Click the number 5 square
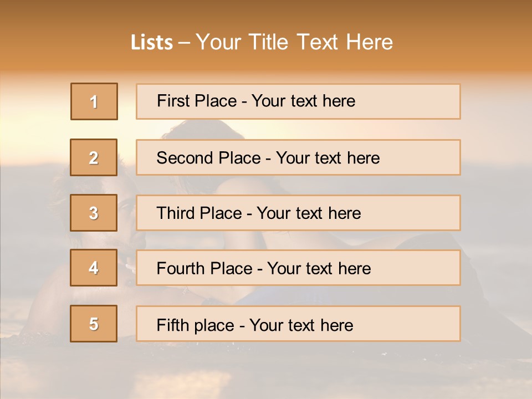This screenshot has width=532, height=399. coord(94,324)
